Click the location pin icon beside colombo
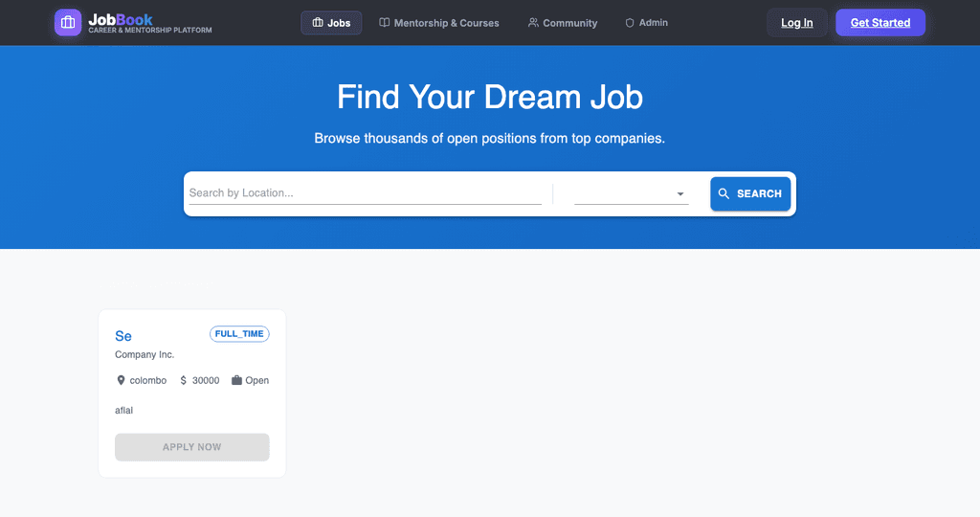This screenshot has height=517, width=980. pyautogui.click(x=121, y=380)
